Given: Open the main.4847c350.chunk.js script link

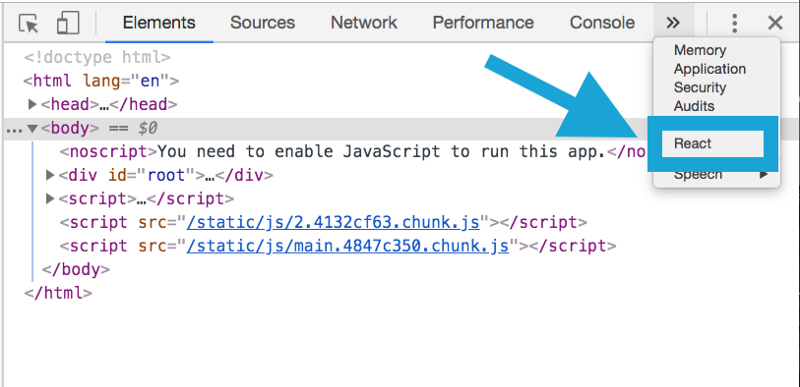Looking at the screenshot, I should coord(347,246).
